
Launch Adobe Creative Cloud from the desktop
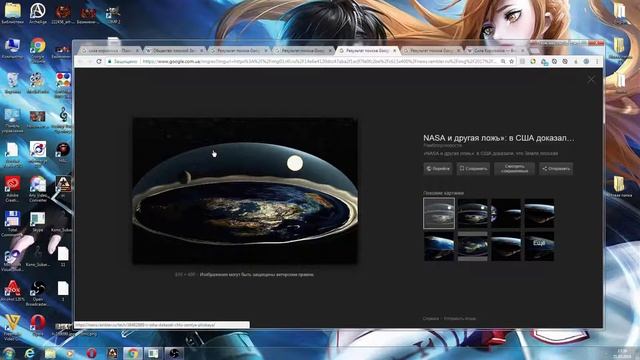[12, 189]
